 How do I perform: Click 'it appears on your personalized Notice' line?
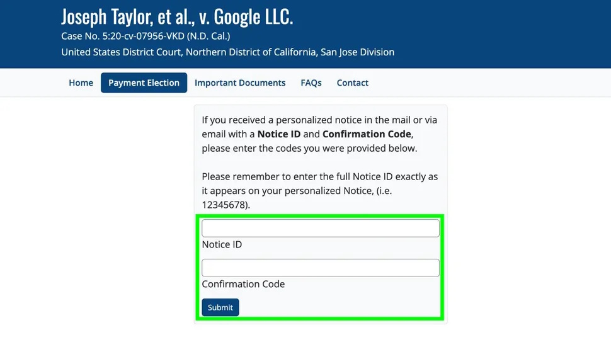pos(297,191)
